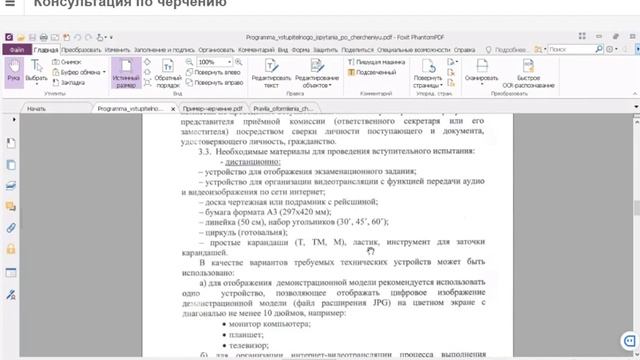The width and height of the screenshot is (640, 360).
Task: Switch to the Преобразовать ribbon tab
Action: pos(81,50)
